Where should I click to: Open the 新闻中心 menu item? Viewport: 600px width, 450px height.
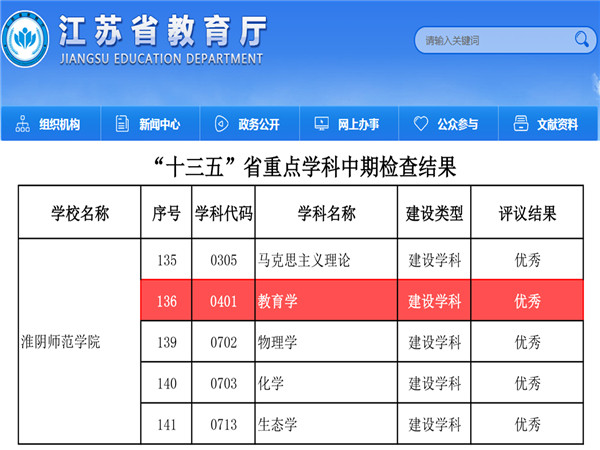[x=159, y=125]
